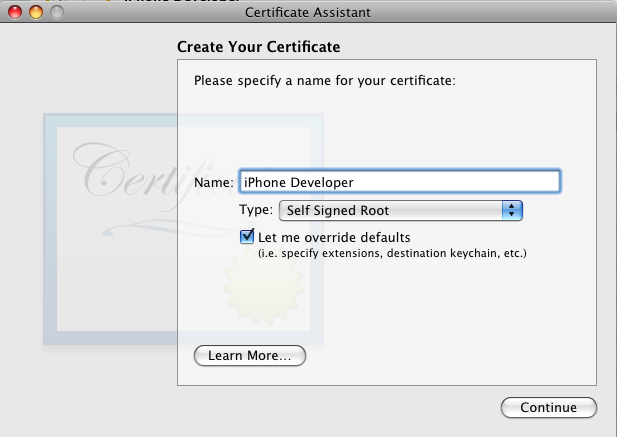Screen dimensions: 617x437
Task: Minimize the Certificate Assistant window
Action: (36, 12)
